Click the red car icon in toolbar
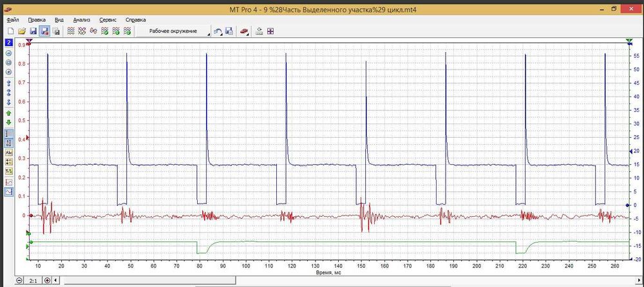 click(243, 31)
